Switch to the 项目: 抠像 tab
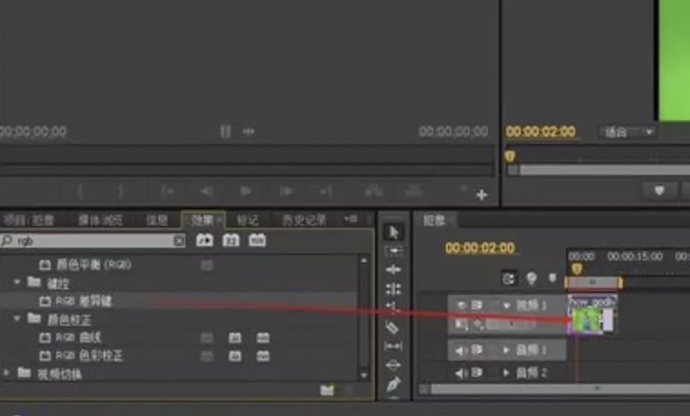 pyautogui.click(x=29, y=220)
